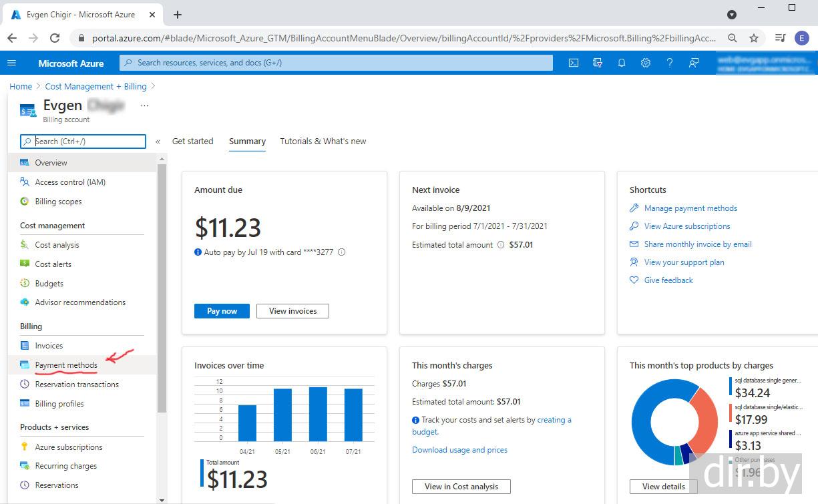Click the View invoices button
The image size is (818, 504).
tap(292, 311)
